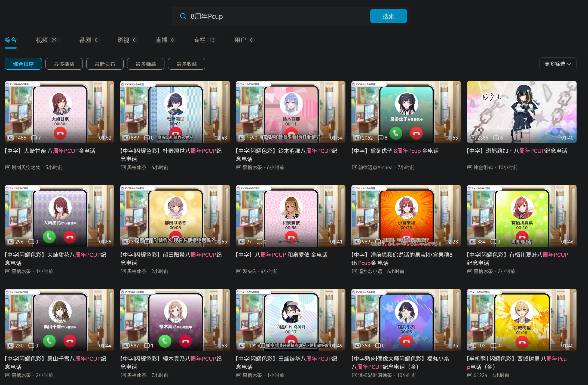The width and height of the screenshot is (588, 385).
Task: Open uploader 黑棺冰茶 under 杜野凛世 video
Action: tap(137, 167)
